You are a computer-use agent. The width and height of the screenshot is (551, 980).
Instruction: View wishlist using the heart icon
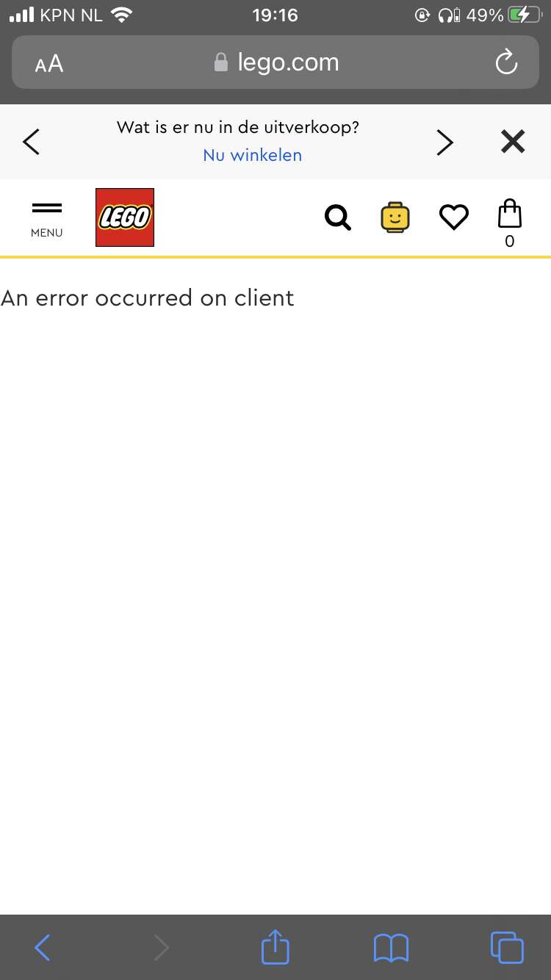coord(453,217)
